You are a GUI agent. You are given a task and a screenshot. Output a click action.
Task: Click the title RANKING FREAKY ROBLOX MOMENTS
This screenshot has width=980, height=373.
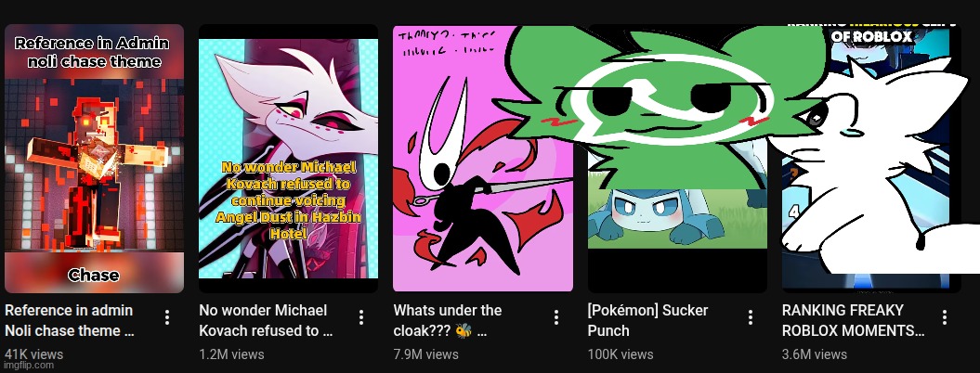(x=853, y=320)
